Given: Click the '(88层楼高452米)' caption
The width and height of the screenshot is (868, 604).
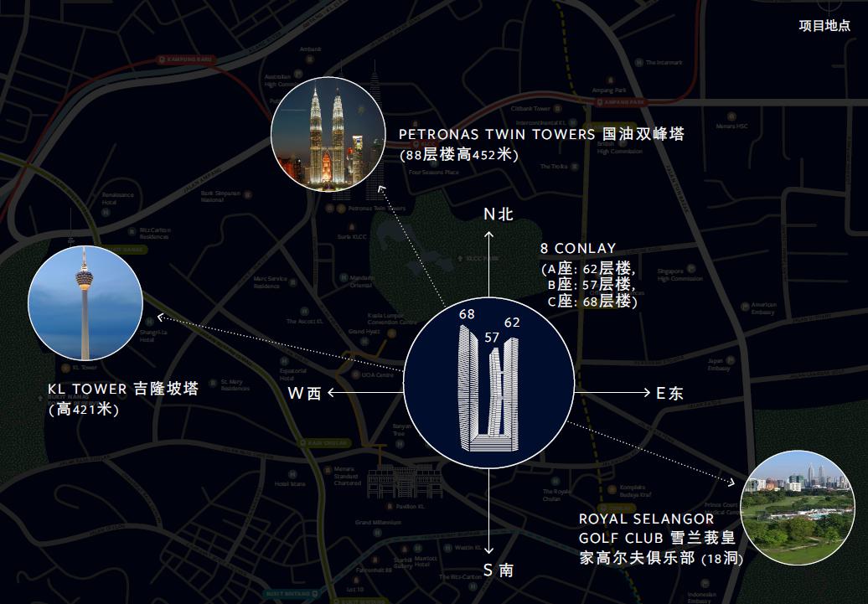Looking at the screenshot, I should pos(459,154).
